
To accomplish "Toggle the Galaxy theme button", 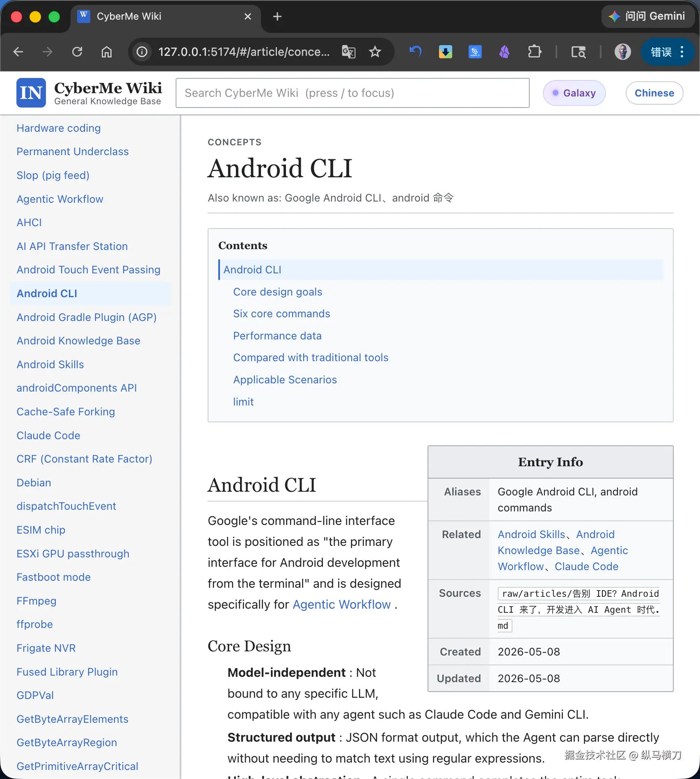I will (574, 93).
